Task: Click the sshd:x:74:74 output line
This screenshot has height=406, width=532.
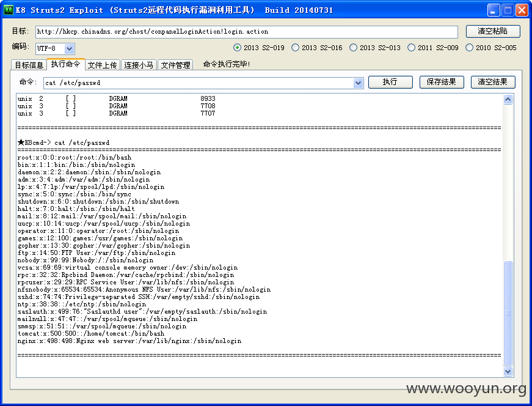Action: (139, 297)
